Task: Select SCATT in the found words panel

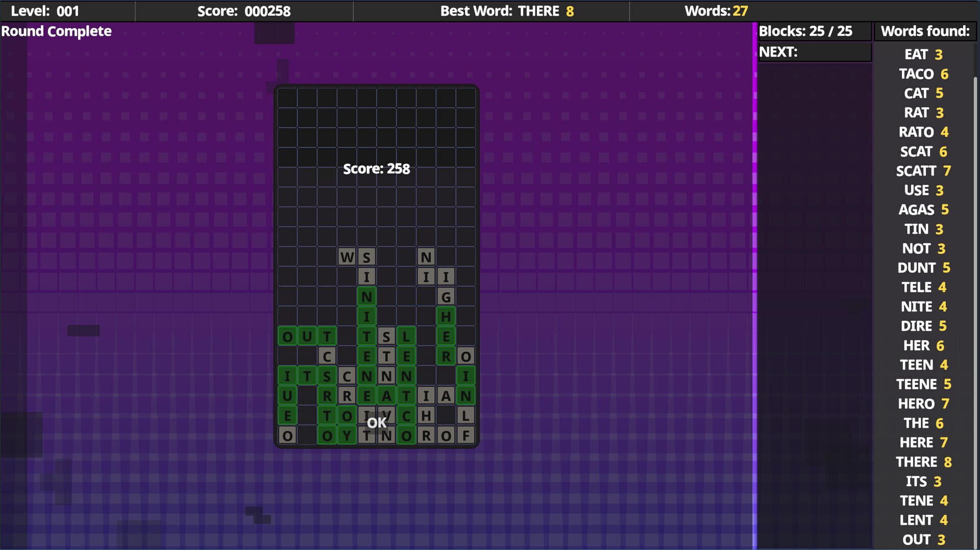Action: 916,171
